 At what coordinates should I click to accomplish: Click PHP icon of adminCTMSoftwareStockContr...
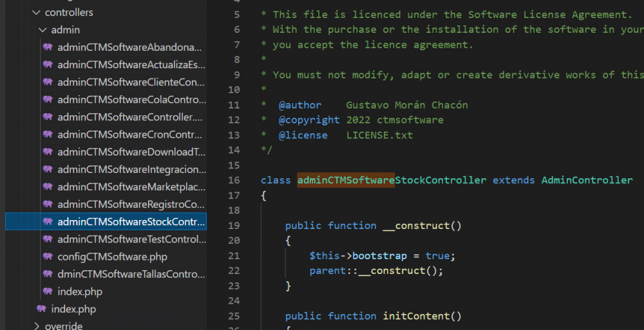(48, 221)
